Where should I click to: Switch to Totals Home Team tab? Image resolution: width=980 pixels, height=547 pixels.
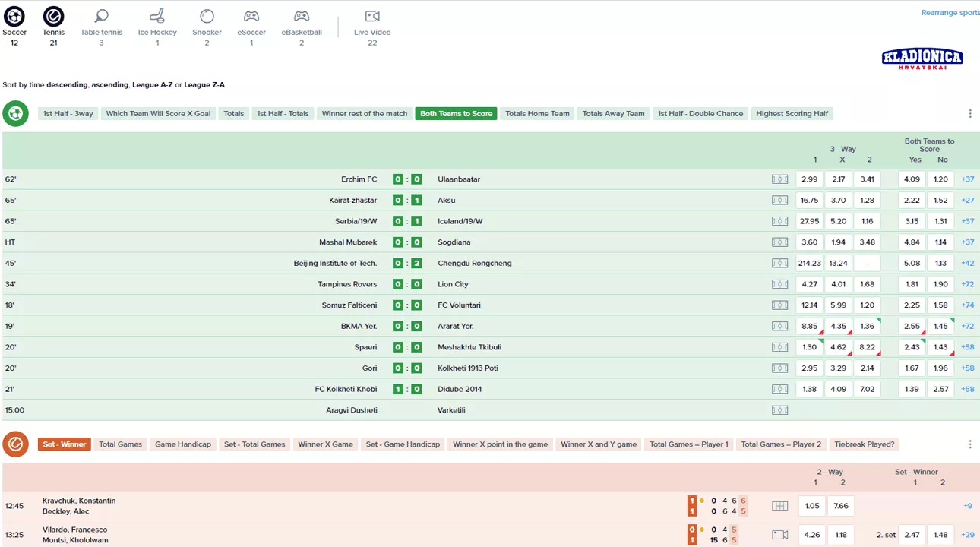tap(537, 114)
